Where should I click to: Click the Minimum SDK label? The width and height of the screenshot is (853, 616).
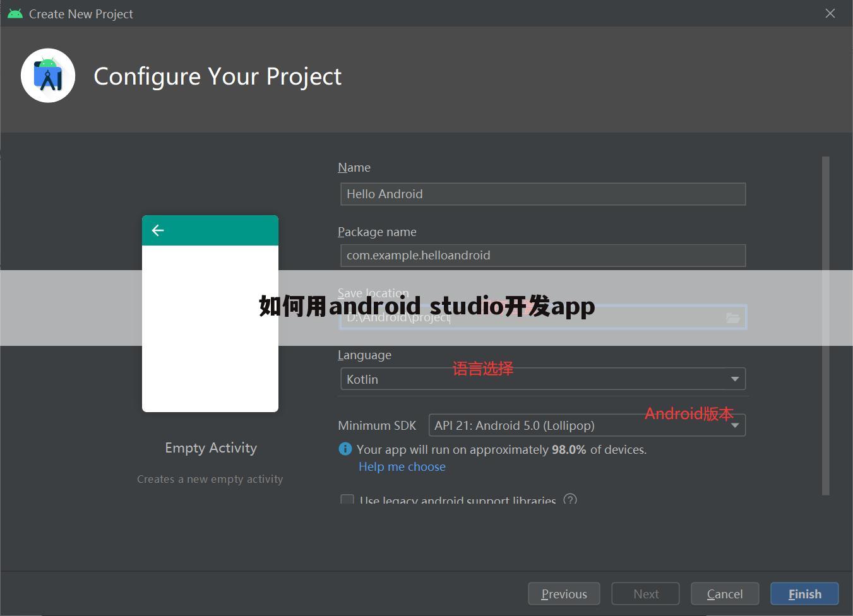coord(377,425)
